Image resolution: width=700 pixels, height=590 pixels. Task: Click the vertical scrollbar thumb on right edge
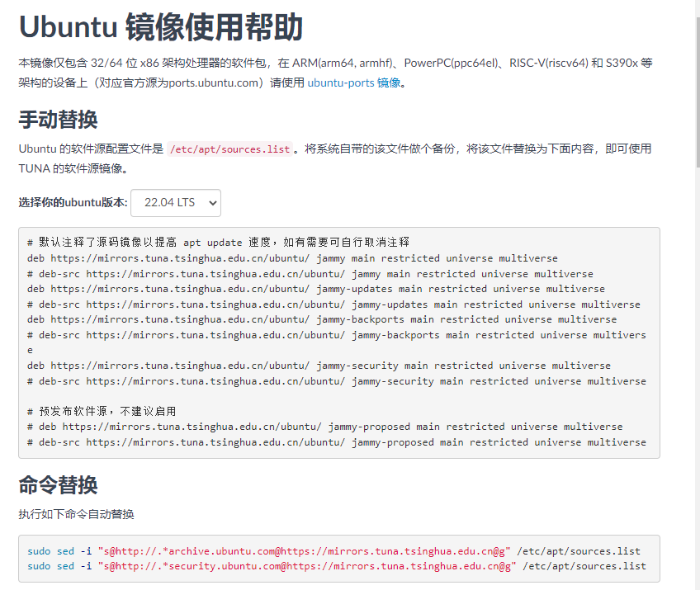698,92
